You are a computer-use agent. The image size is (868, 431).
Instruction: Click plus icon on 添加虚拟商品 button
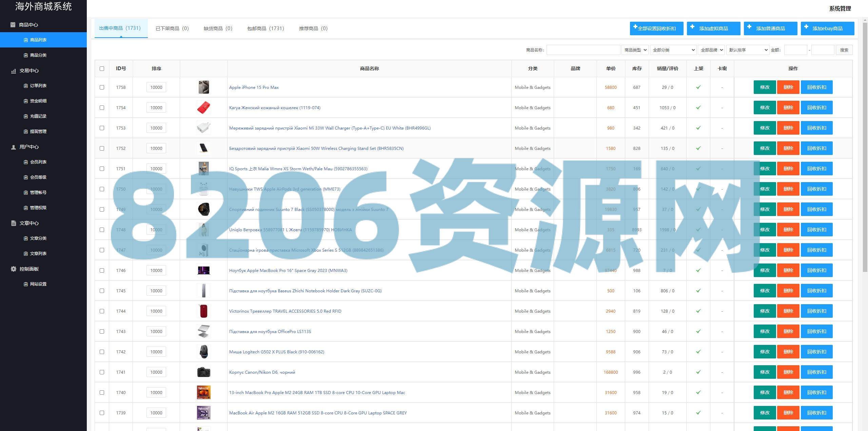692,27
